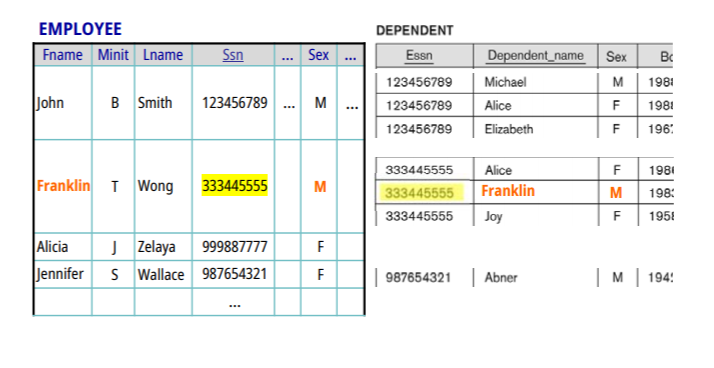Select highlighted Essn 333445555 in DEPENDENT
714x368 pixels.
coord(421,192)
